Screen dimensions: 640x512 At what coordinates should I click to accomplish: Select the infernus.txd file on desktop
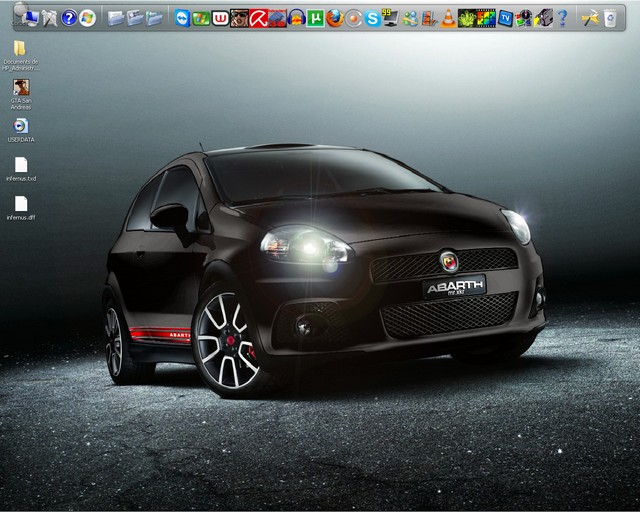[x=21, y=169]
